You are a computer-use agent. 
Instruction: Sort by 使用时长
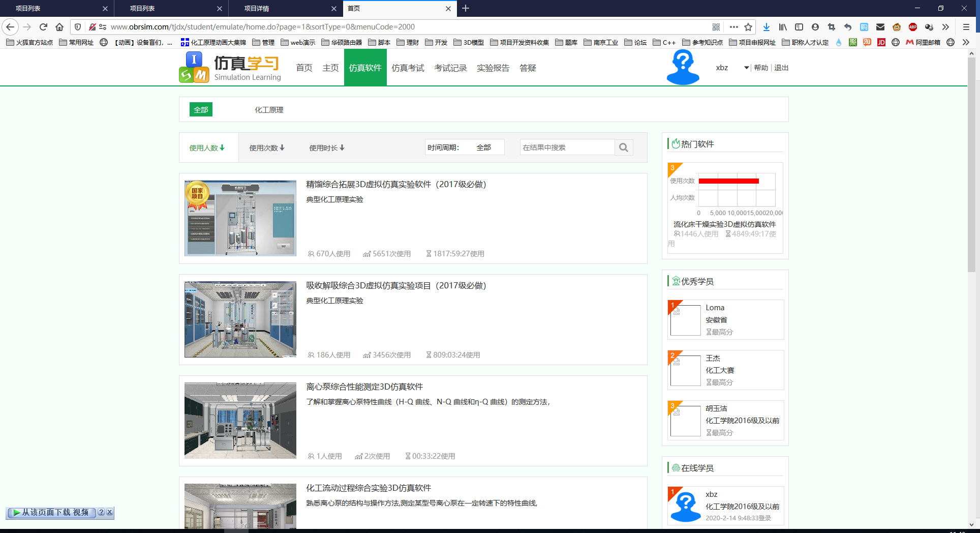point(327,148)
